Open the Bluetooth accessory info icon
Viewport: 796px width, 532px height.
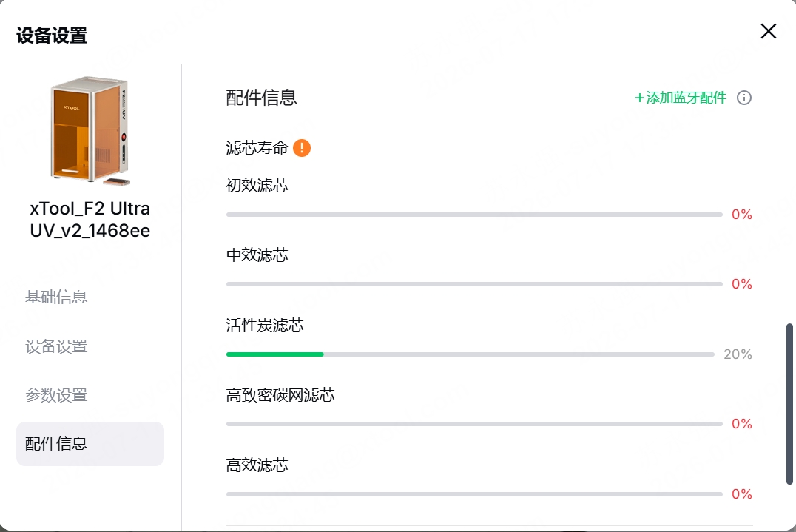[x=743, y=98]
